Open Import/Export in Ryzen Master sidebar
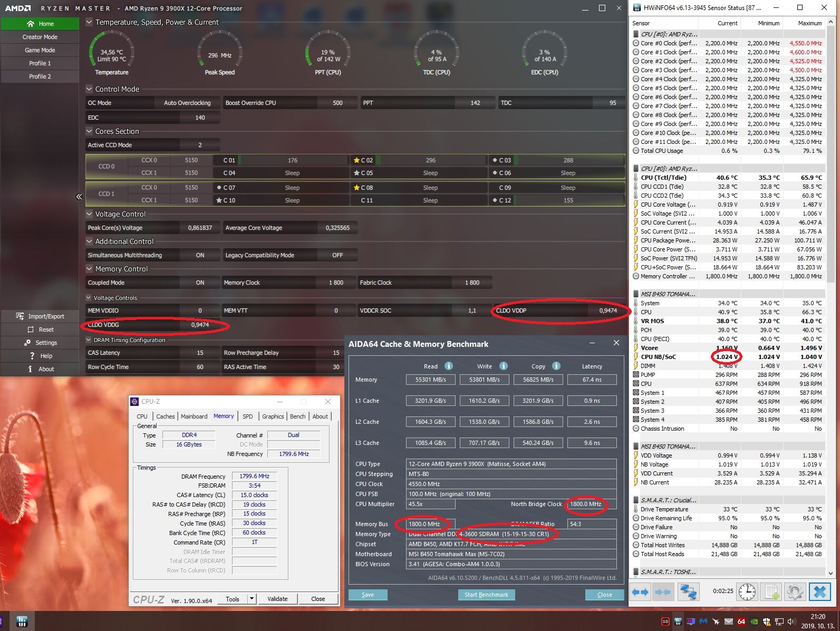 40,316
